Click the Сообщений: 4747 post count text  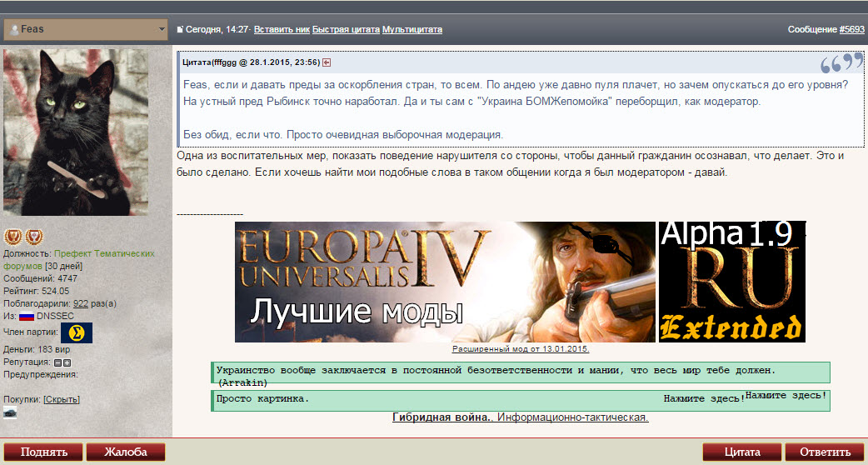(x=41, y=278)
